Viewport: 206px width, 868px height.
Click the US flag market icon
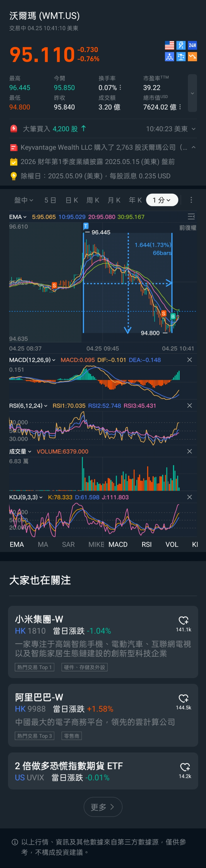click(169, 45)
